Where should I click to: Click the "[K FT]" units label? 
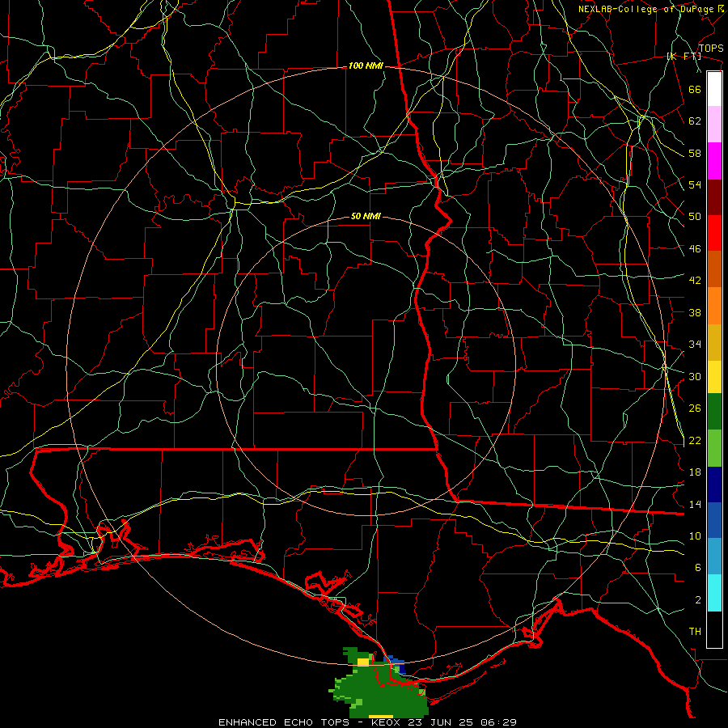tap(684, 57)
